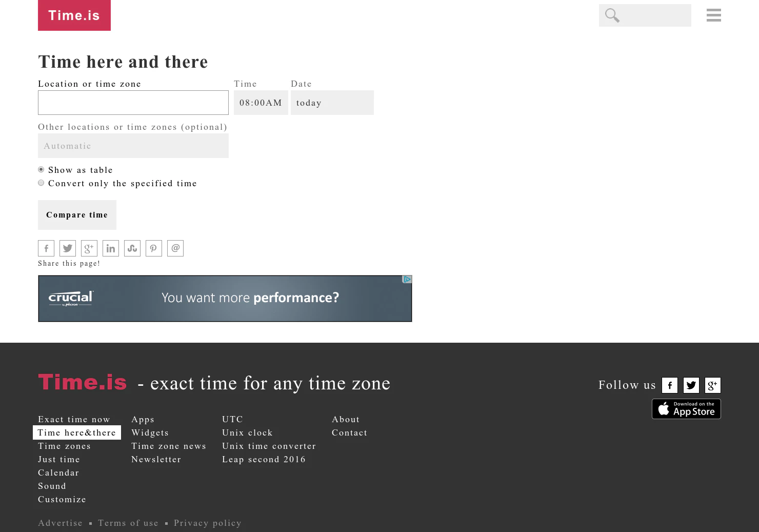
Task: Open the App Store download badge
Action: click(686, 409)
